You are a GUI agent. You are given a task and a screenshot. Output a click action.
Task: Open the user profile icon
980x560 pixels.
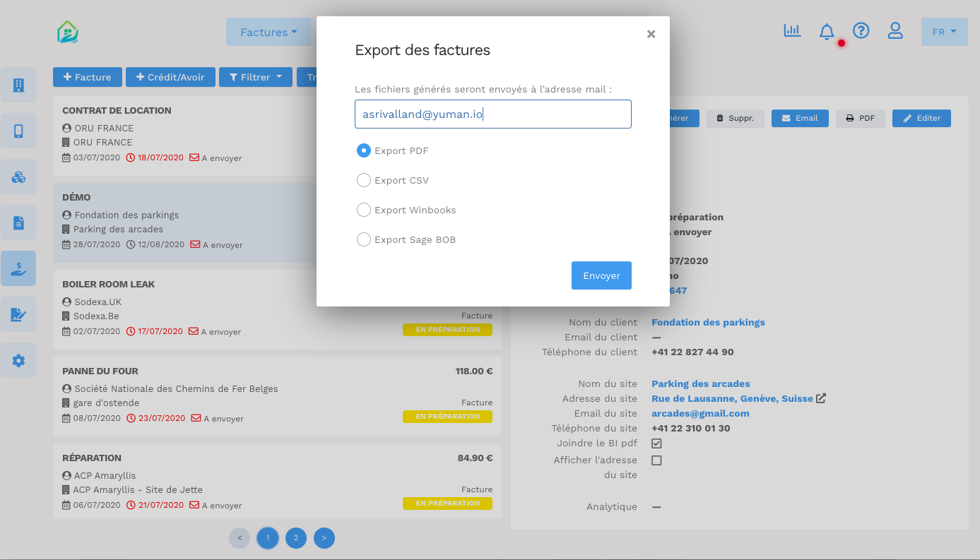pyautogui.click(x=895, y=30)
